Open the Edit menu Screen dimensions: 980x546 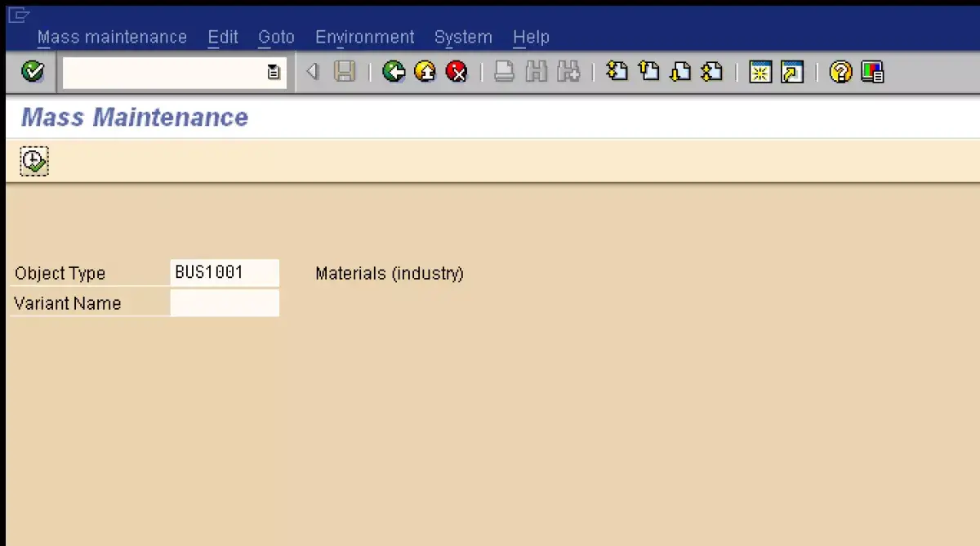coord(223,37)
